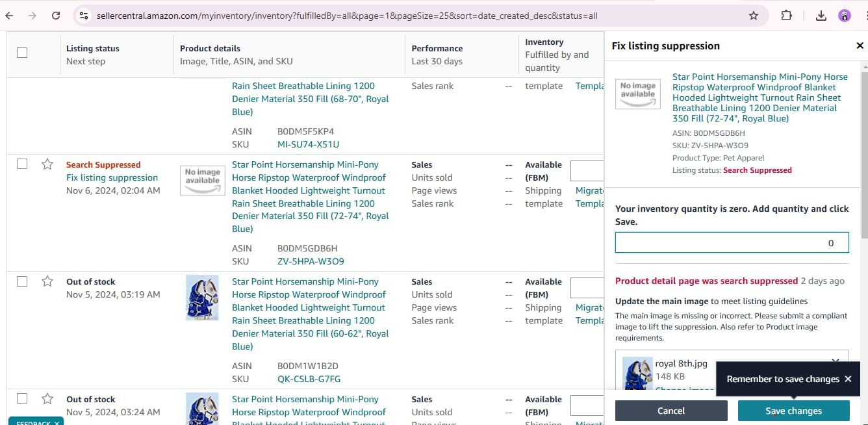Favorite the 60-62" Royal Blue listing star

[x=47, y=281]
